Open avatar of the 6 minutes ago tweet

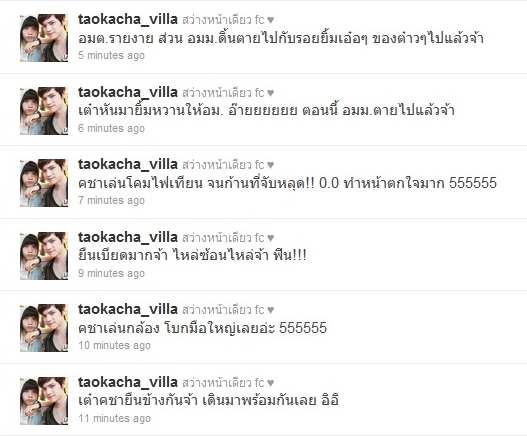point(44,111)
